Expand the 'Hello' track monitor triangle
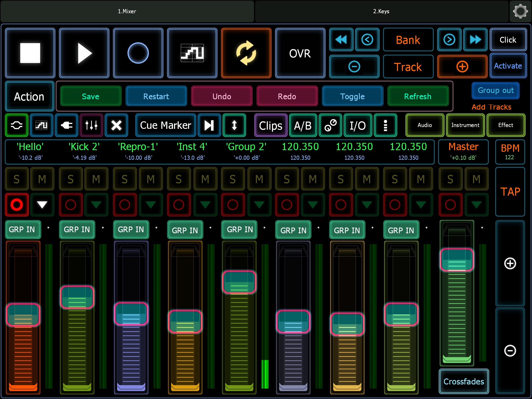 click(x=42, y=205)
